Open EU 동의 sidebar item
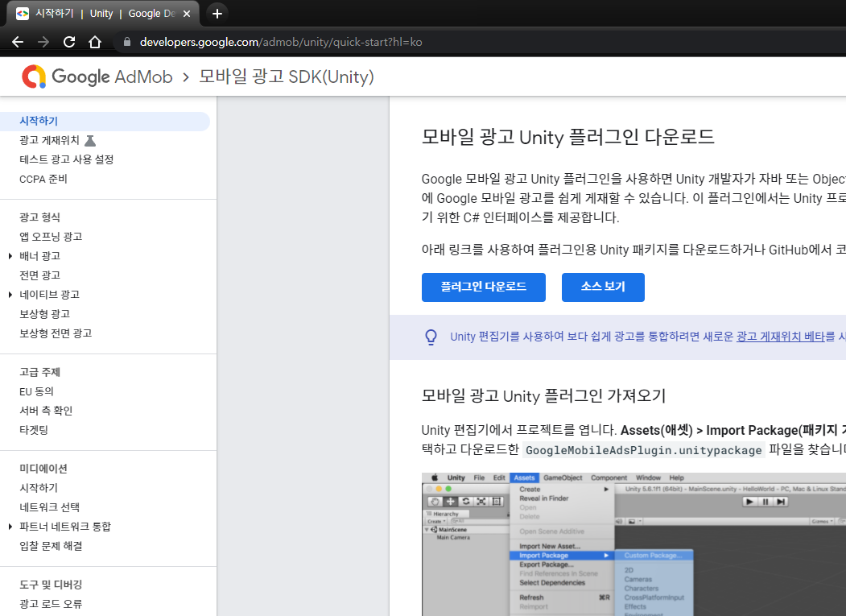 click(37, 391)
